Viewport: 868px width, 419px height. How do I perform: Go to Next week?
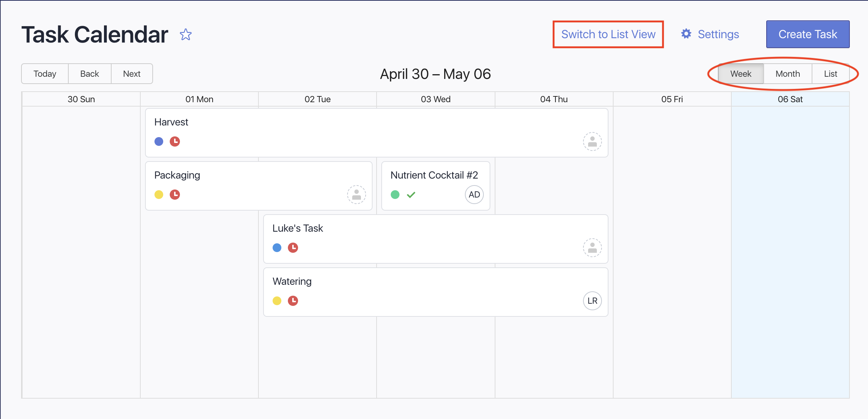tap(132, 74)
